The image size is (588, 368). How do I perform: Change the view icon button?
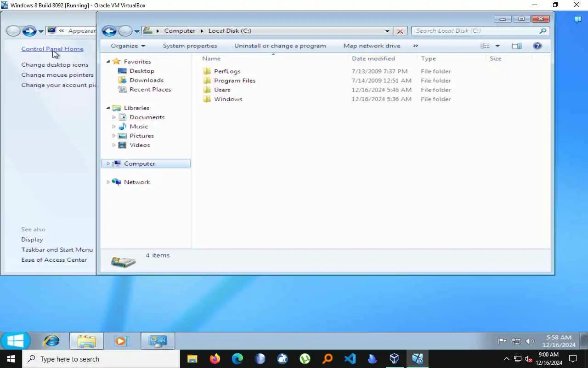pos(485,46)
